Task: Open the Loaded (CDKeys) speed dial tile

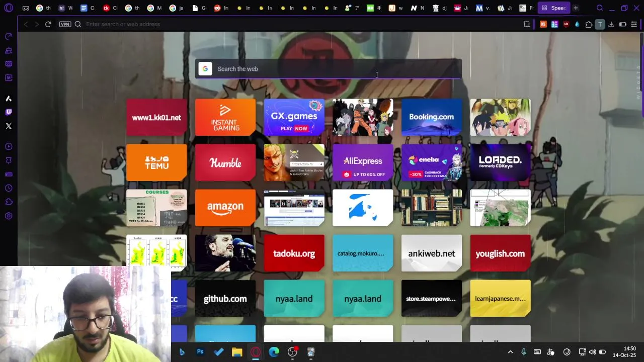Action: (500, 162)
